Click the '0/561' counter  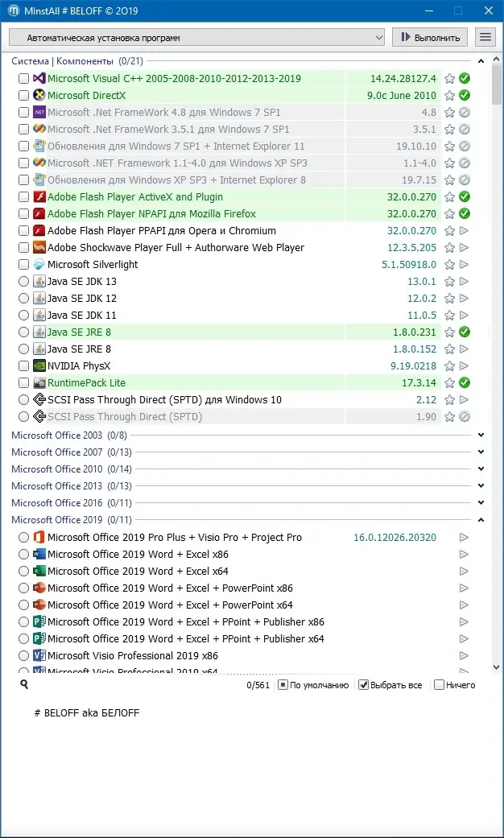(258, 685)
